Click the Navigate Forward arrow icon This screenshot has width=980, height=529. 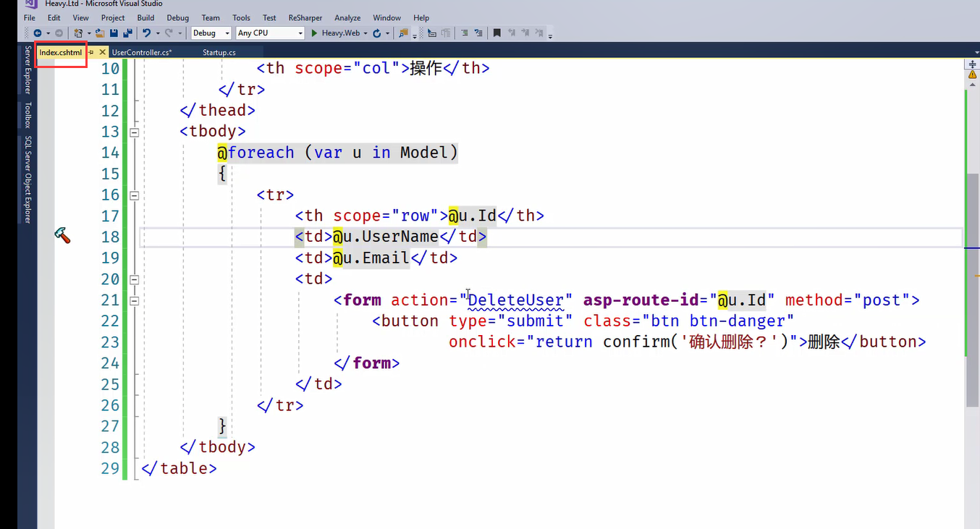pyautogui.click(x=59, y=33)
